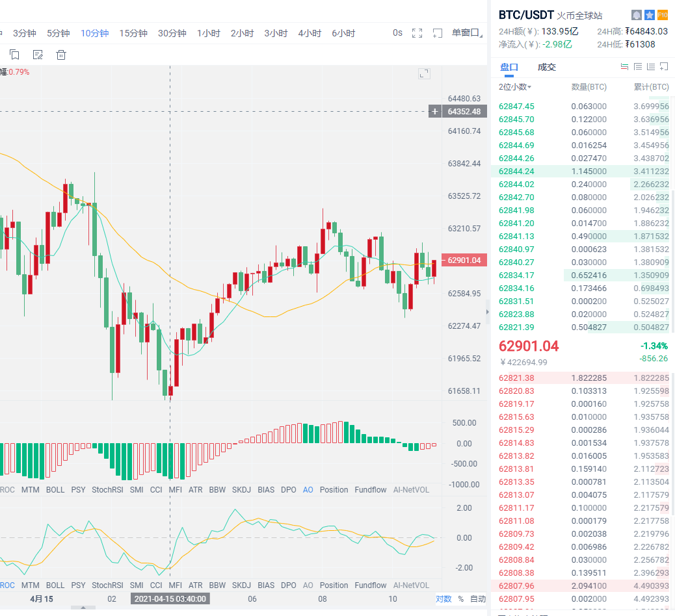The image size is (675, 616).
Task: Select the 30分钟 timeframe
Action: pyautogui.click(x=172, y=33)
